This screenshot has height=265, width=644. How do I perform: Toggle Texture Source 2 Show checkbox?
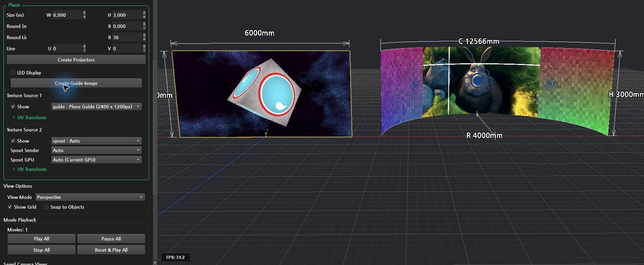[13, 141]
